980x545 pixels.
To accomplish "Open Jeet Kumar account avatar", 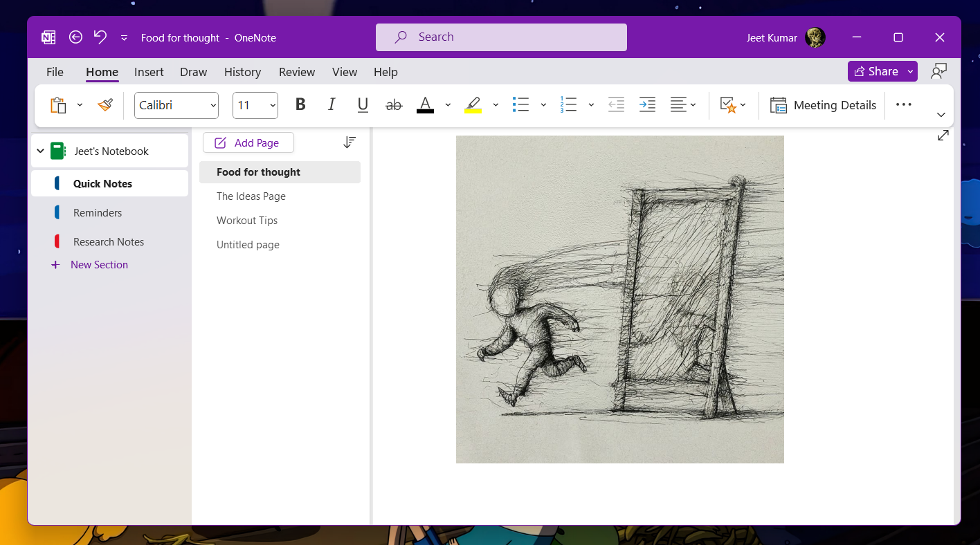I will tap(815, 37).
